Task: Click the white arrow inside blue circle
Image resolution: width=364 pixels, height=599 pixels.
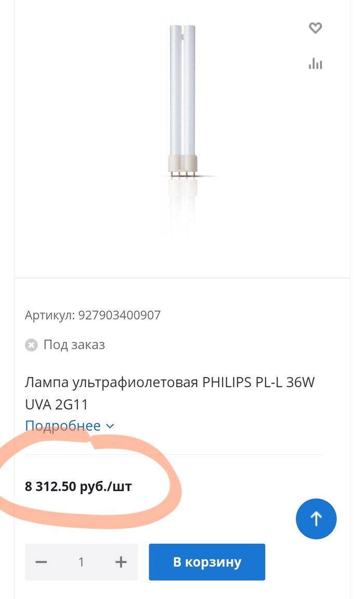Action: [316, 519]
